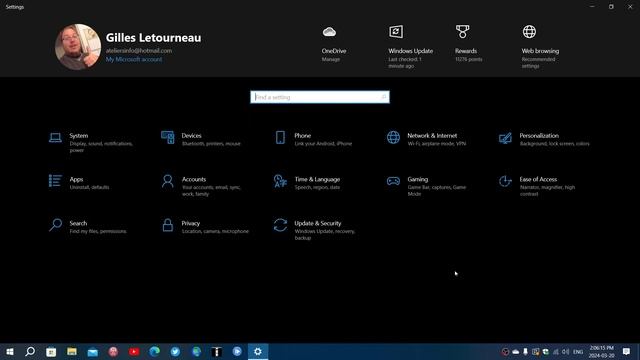Open Ease of Access settings icon
The width and height of the screenshot is (640, 360).
[x=505, y=181]
